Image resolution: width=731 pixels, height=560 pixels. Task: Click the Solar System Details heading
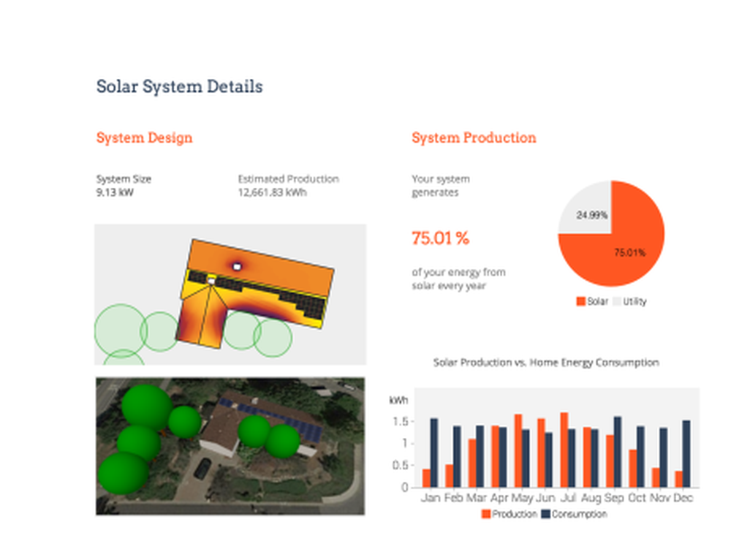tap(180, 87)
